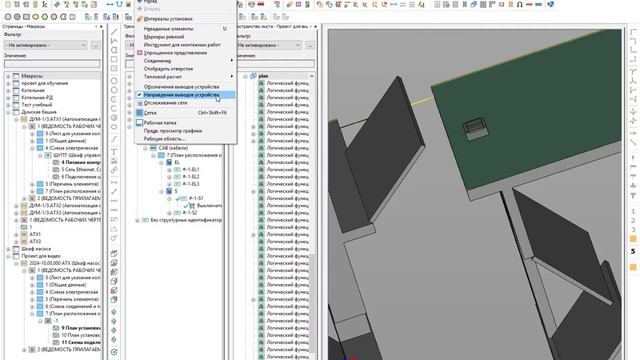Screen dimensions: 640x360
Task: Click value input field in left panel
Action: coord(52,64)
